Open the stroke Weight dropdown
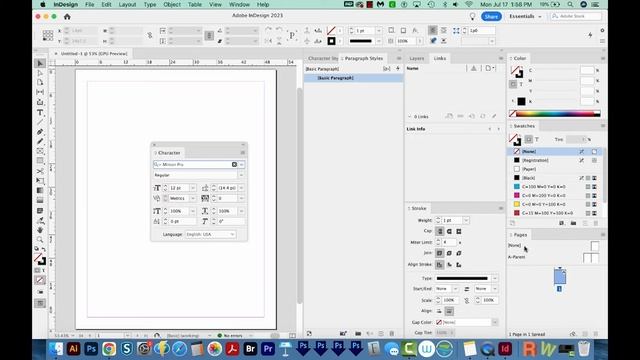The image size is (640, 360). coord(466,220)
